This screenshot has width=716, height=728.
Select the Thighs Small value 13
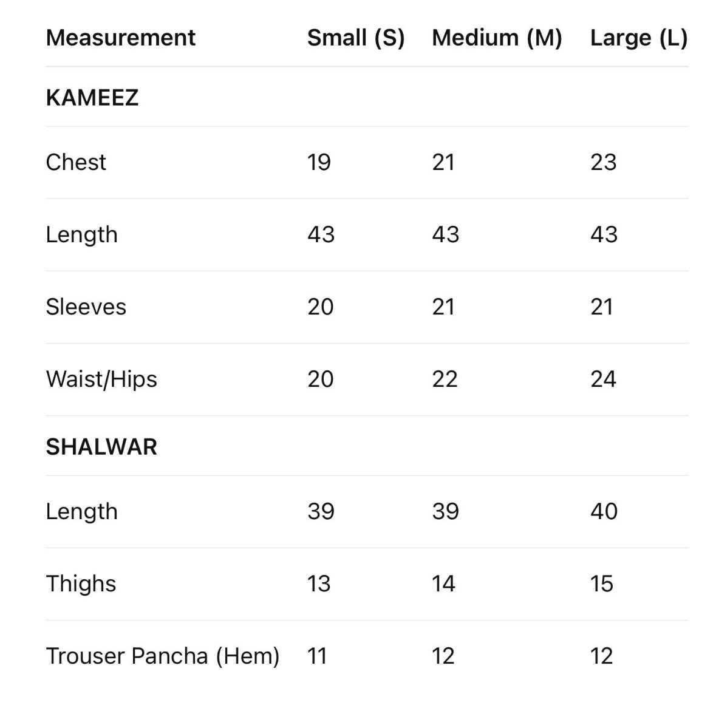click(x=319, y=583)
